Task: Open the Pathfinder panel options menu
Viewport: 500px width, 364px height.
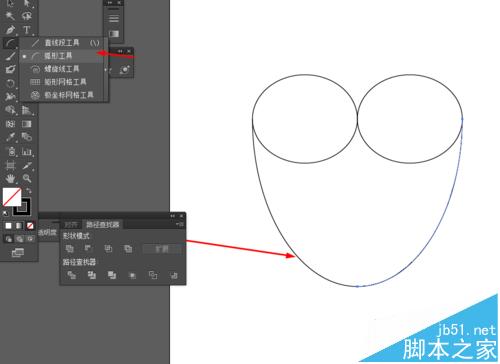Action: [x=180, y=224]
